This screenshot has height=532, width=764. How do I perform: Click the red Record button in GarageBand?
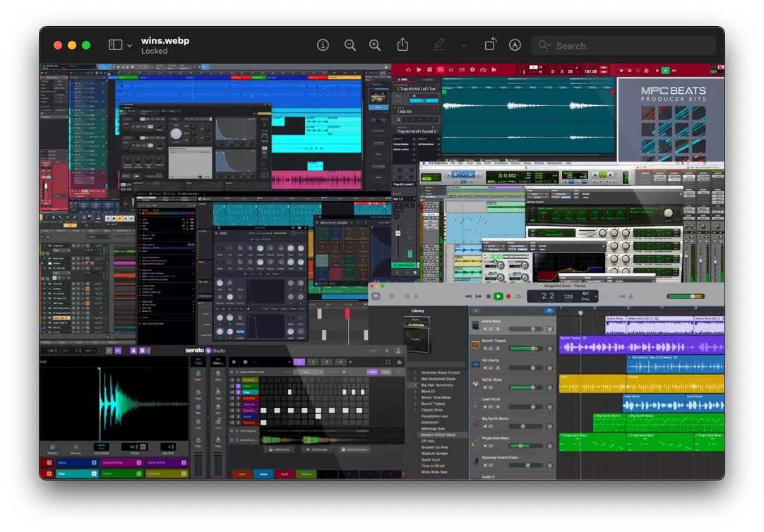click(508, 296)
